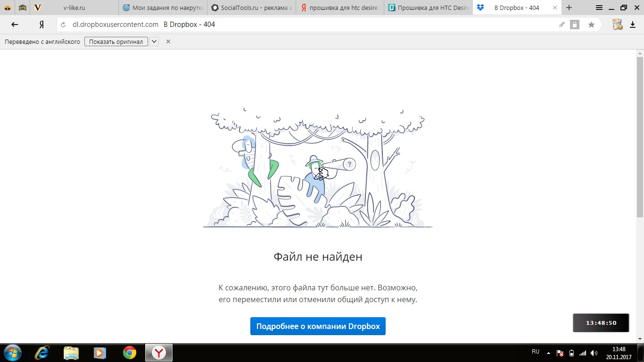Screen dimensions: 644x362
Task: Switch to the pinned V tab
Action: coord(37,8)
